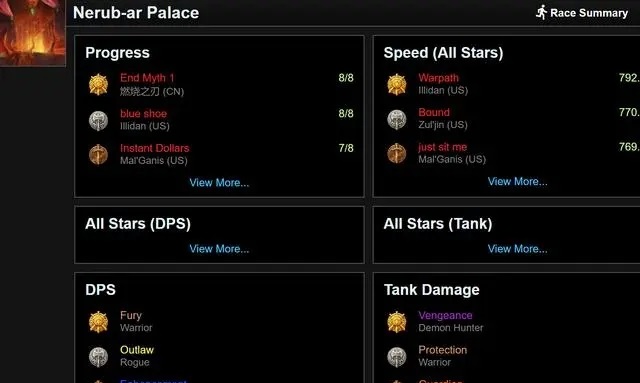This screenshot has height=383, width=640.
Task: Click gold medal icon beside End Myth 1
Action: 98,85
